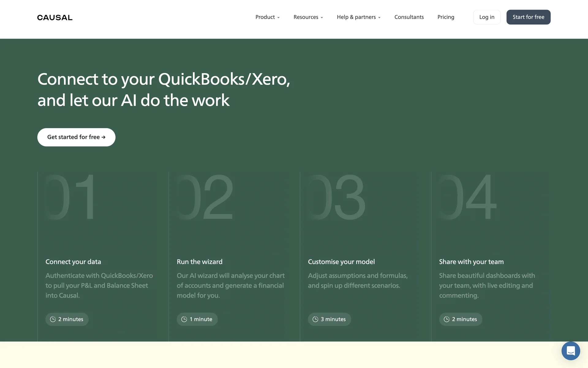Image resolution: width=588 pixels, height=368 pixels.
Task: Expand the Product dropdown menu
Action: click(267, 17)
